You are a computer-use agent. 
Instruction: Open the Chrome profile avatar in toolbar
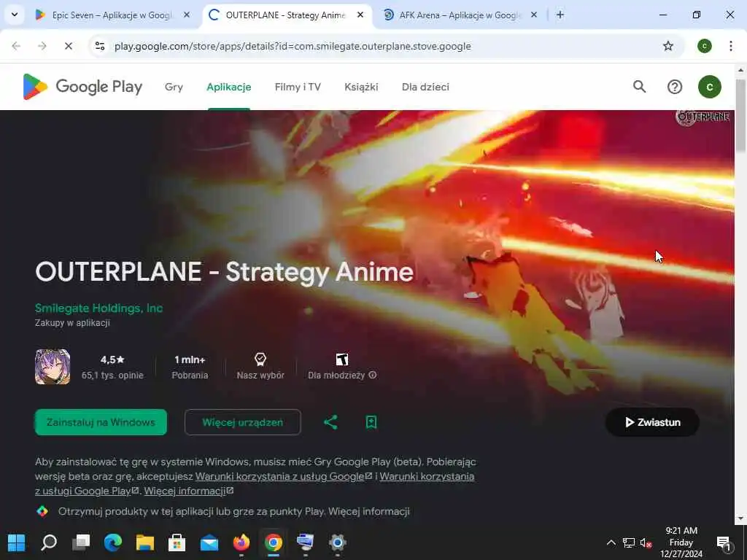pos(704,46)
